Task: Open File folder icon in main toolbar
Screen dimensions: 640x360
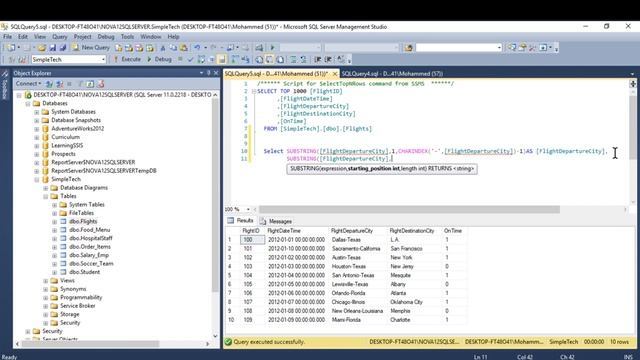Action: (x=41, y=48)
